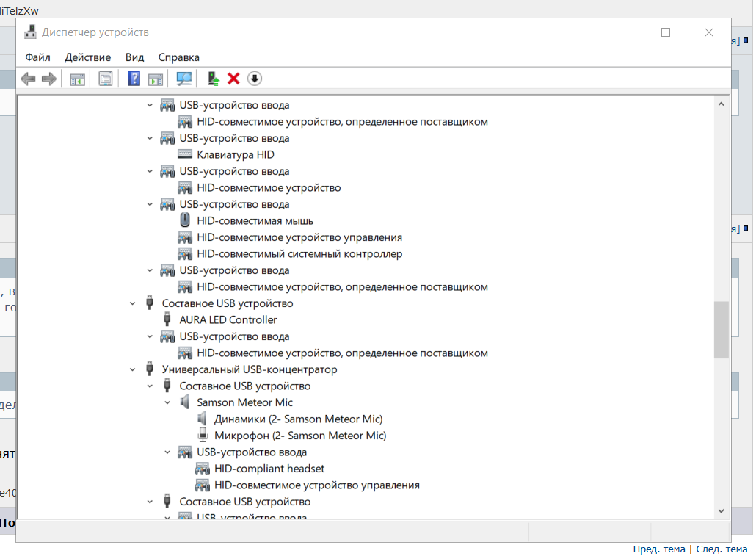Open the Properties toolbar icon
The height and width of the screenshot is (556, 756).
(106, 79)
